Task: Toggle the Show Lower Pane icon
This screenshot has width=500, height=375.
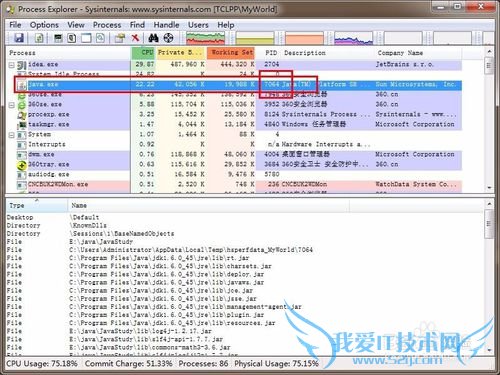Action: click(86, 38)
